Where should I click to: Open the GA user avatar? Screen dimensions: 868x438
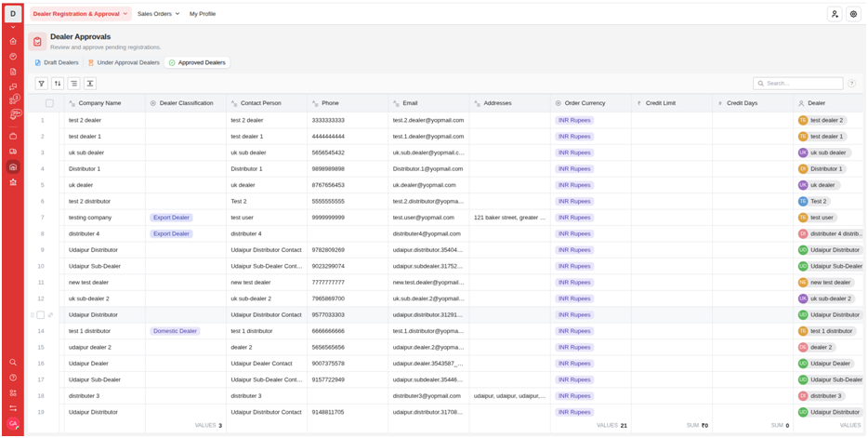13,424
